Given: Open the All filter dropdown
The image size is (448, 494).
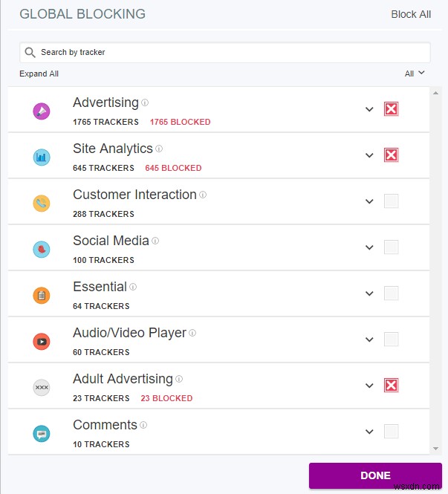Looking at the screenshot, I should click(x=415, y=74).
